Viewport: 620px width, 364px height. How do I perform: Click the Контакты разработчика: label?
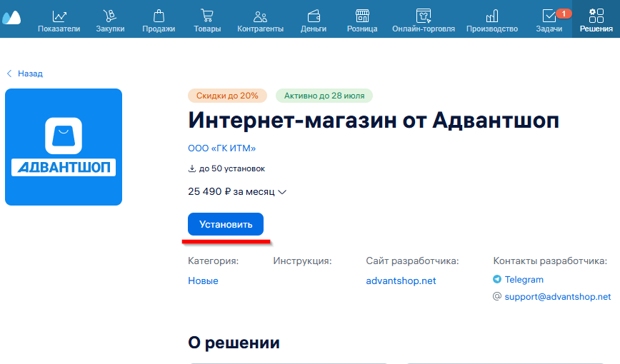coord(550,261)
